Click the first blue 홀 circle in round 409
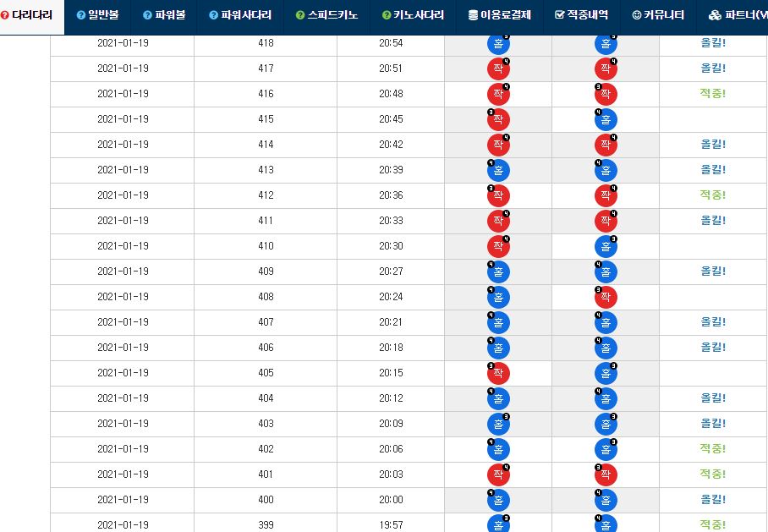This screenshot has width=768, height=532. [x=499, y=271]
